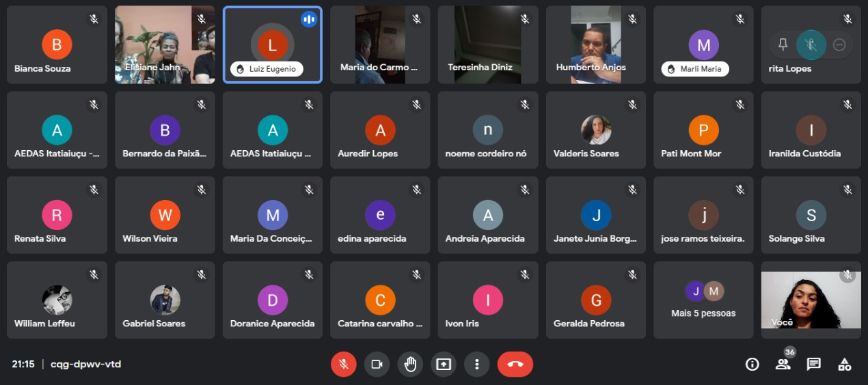Open the three-dot more options menu
Screen dimensions: 868x385
(x=476, y=364)
